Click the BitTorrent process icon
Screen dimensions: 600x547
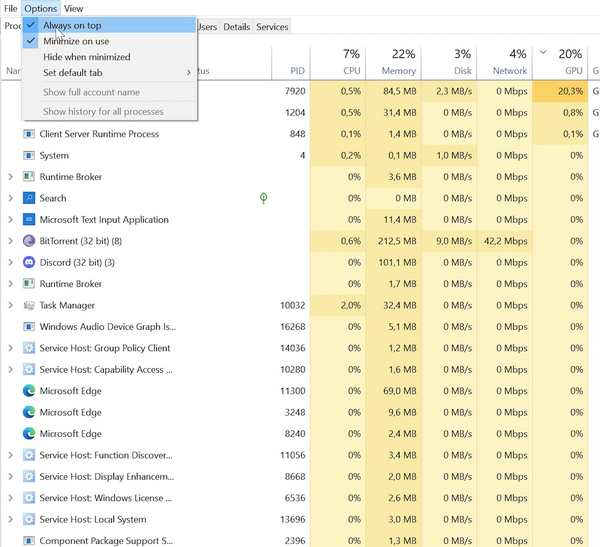pyautogui.click(x=29, y=241)
